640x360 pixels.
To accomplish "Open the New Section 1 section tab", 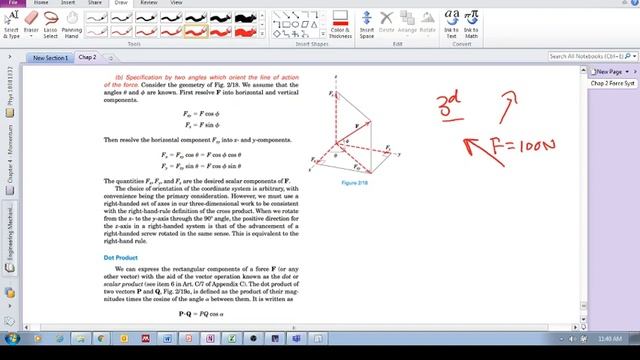I will pyautogui.click(x=50, y=58).
